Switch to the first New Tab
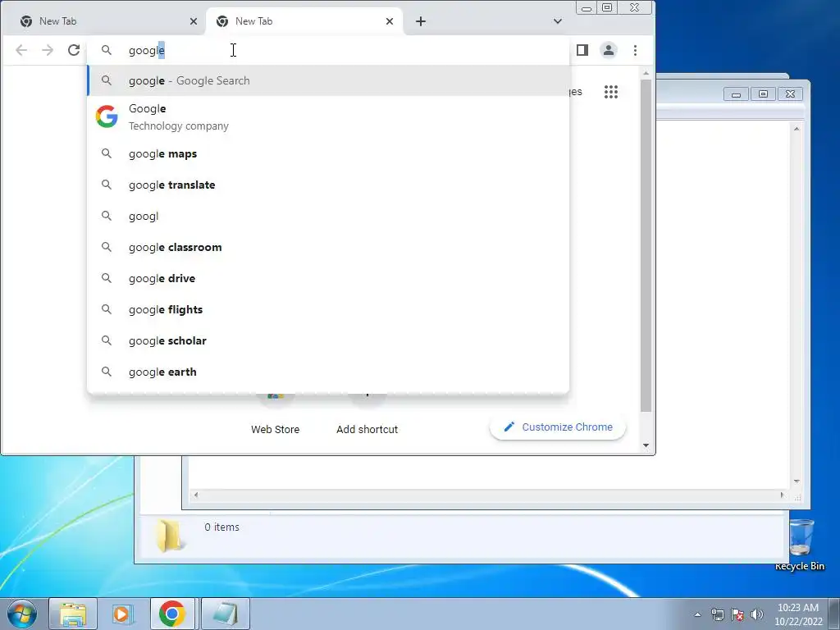This screenshot has width=840, height=630. 103,21
